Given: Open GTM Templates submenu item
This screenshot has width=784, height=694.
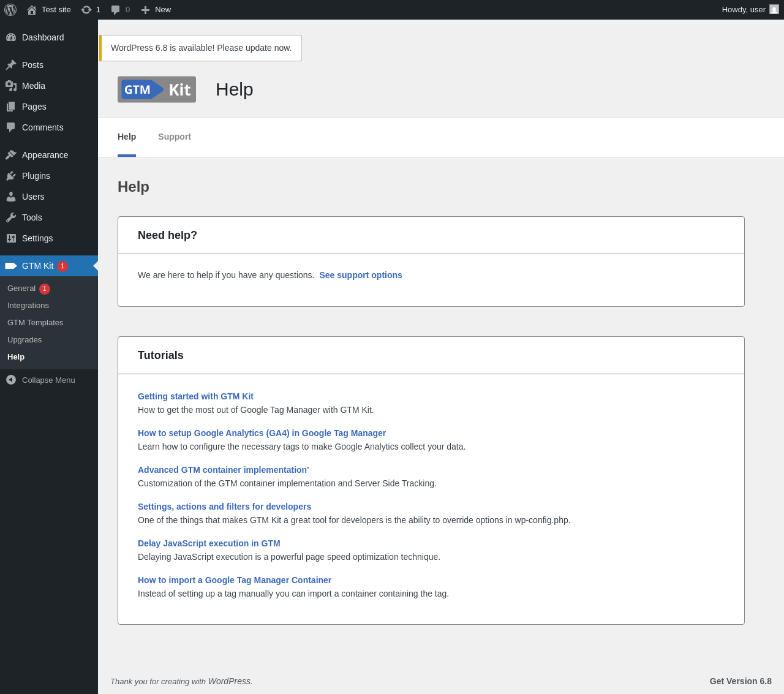Looking at the screenshot, I should tap(36, 323).
